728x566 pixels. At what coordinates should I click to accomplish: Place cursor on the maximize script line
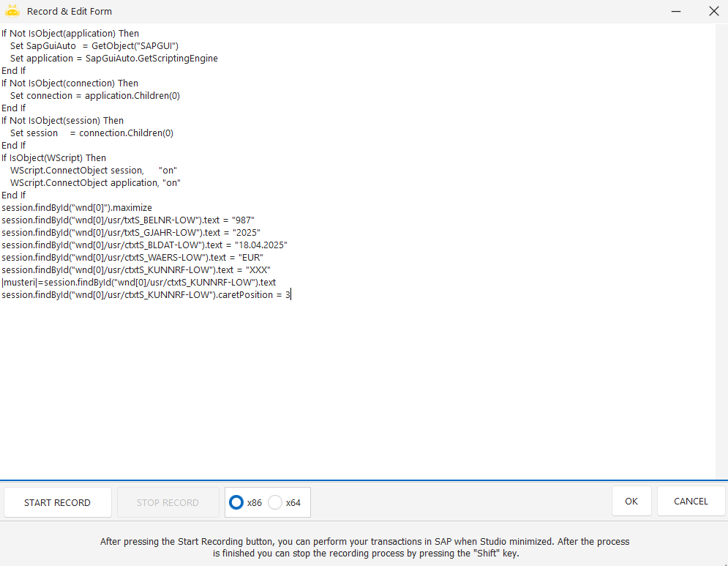tap(77, 208)
